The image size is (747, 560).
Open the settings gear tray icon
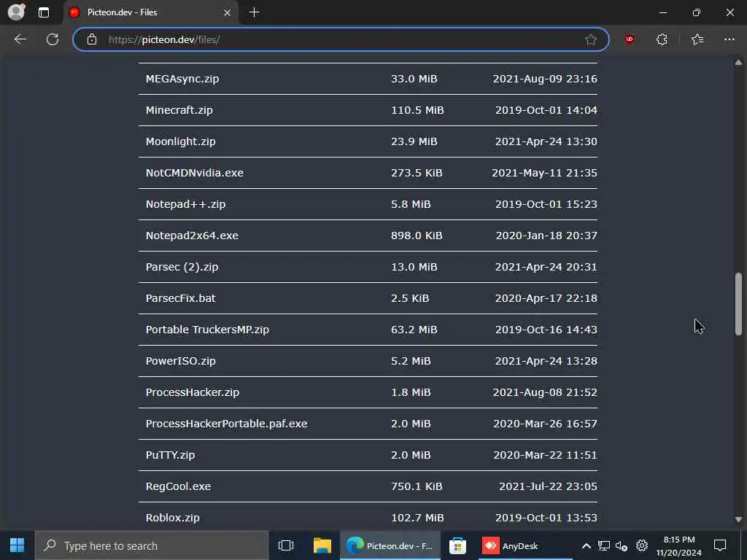click(642, 545)
